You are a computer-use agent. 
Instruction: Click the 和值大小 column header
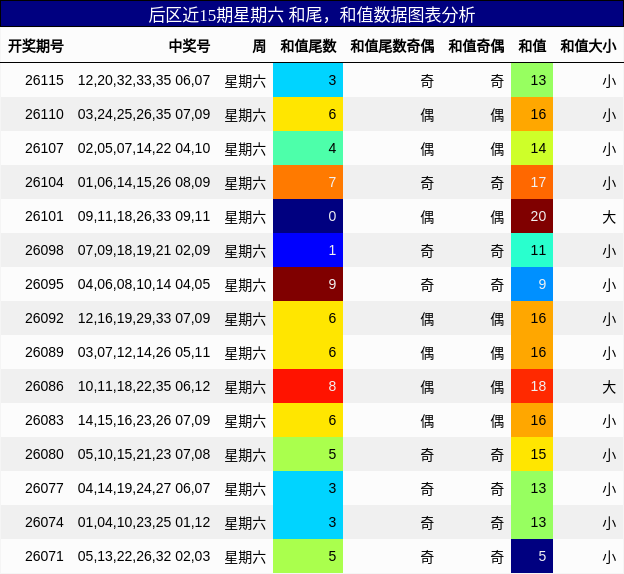[x=588, y=46]
